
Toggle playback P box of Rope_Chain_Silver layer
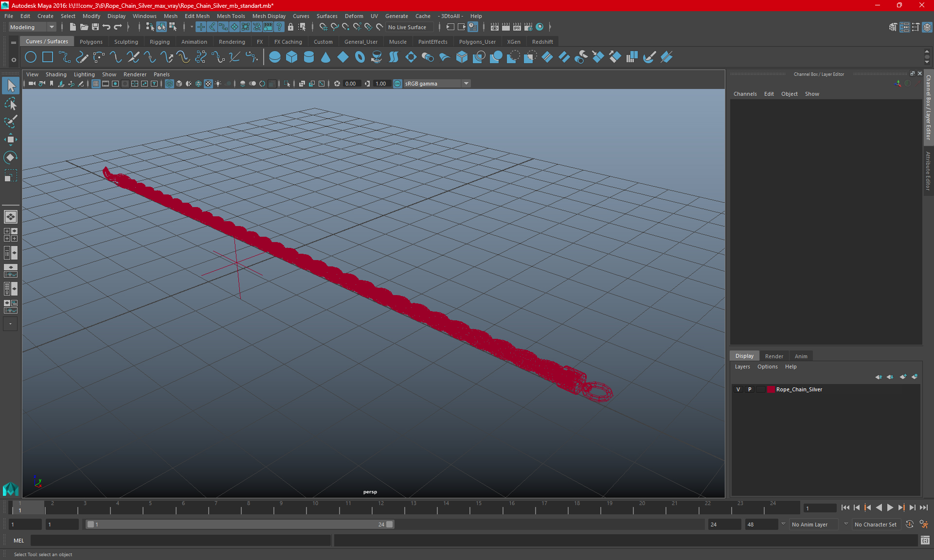pyautogui.click(x=750, y=389)
